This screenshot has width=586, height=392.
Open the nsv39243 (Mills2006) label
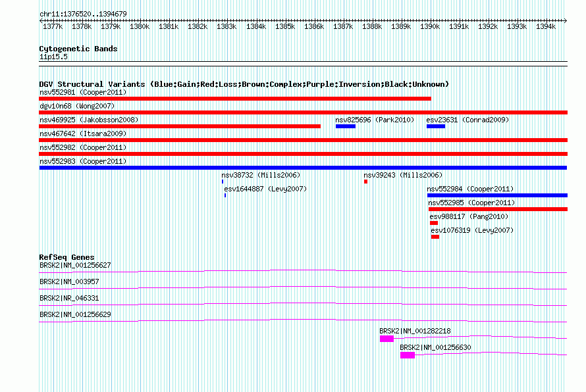403,175
